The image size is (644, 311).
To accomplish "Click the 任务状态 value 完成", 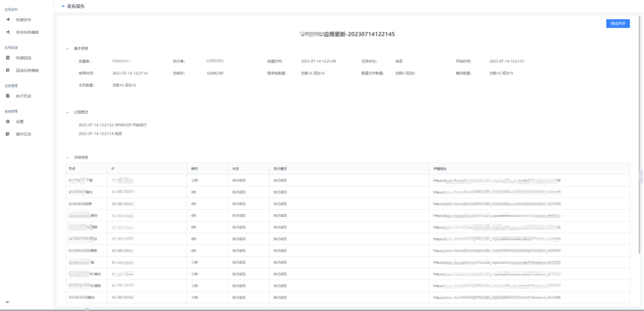I will pos(399,61).
